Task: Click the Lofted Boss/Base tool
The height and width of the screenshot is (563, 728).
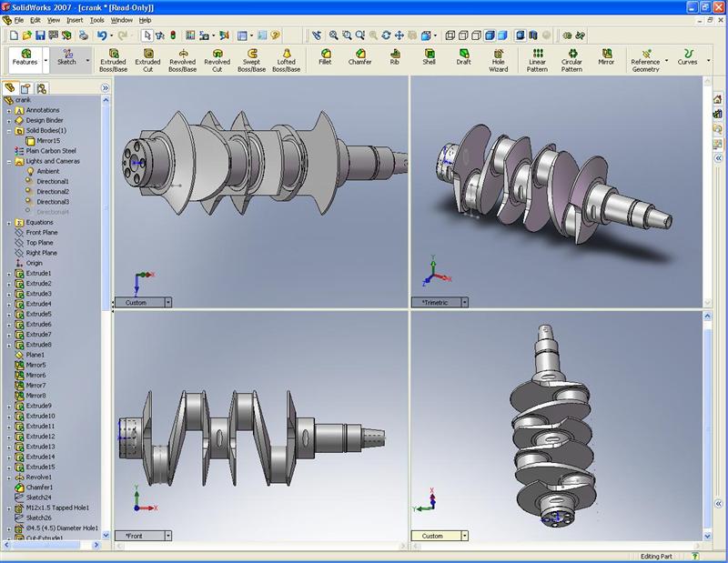Action: pyautogui.click(x=286, y=60)
